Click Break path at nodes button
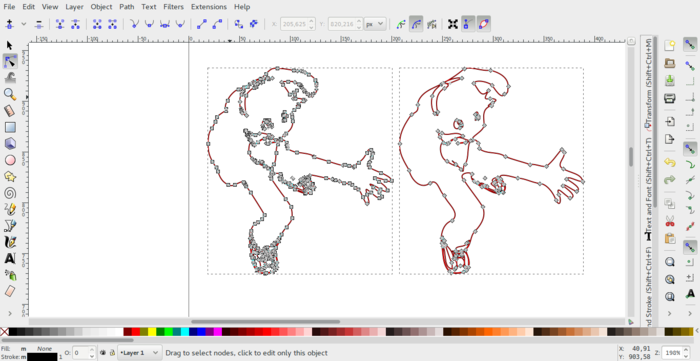Viewport: 700px width, 361px height. click(75, 24)
